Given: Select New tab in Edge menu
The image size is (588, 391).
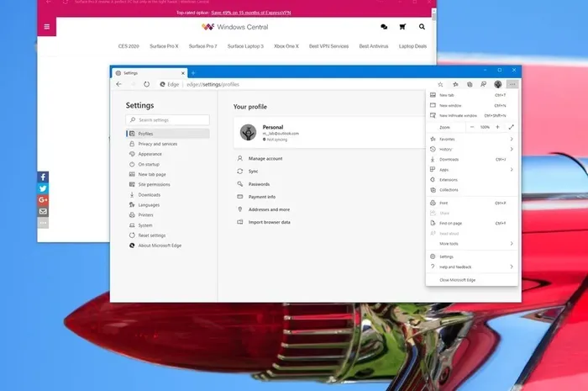Looking at the screenshot, I should (472, 95).
